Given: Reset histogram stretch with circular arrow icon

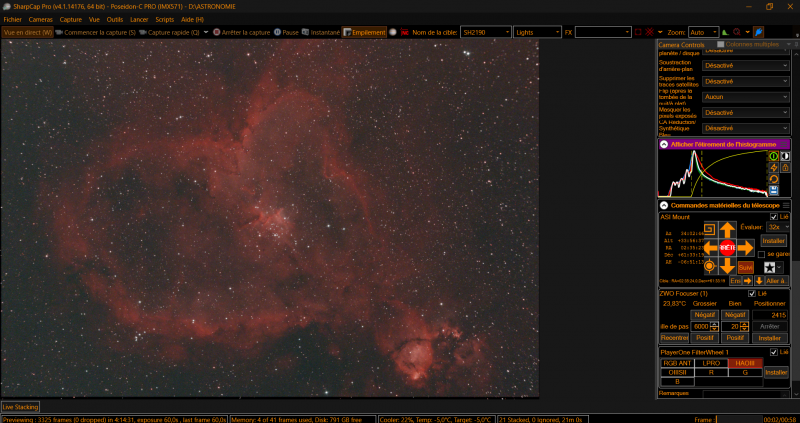Looking at the screenshot, I should tap(773, 179).
